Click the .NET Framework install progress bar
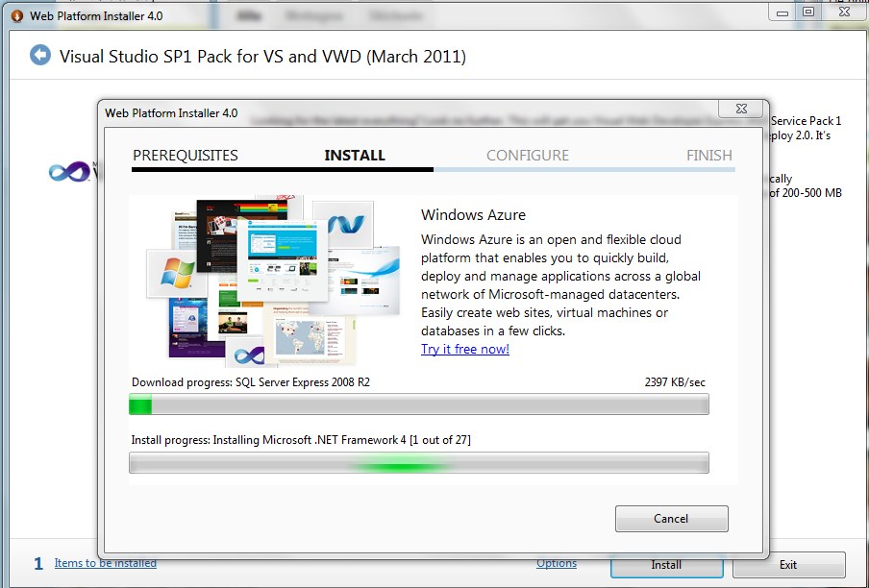 418,462
